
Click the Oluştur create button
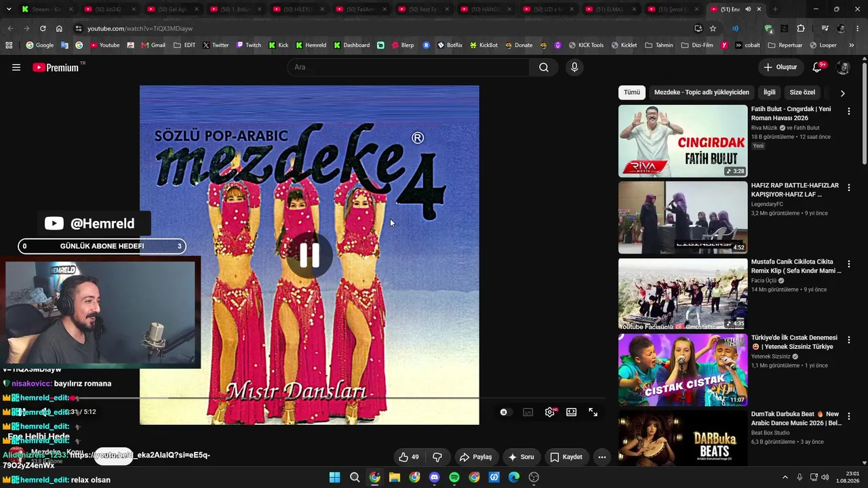point(781,67)
